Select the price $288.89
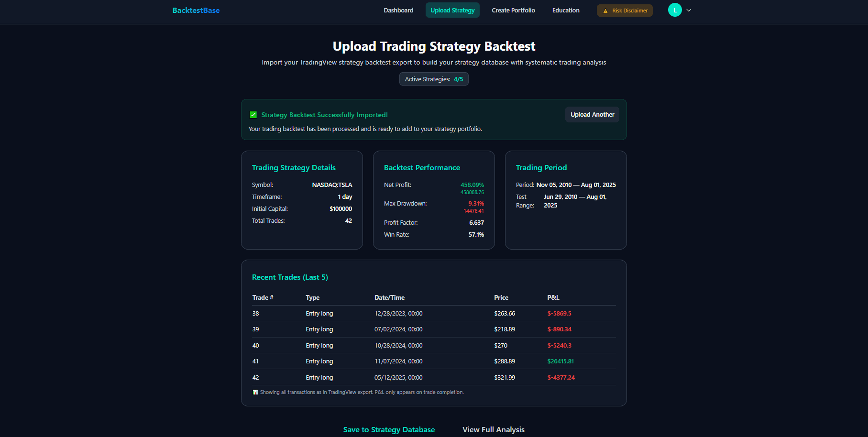The height and width of the screenshot is (437, 868). coord(505,361)
